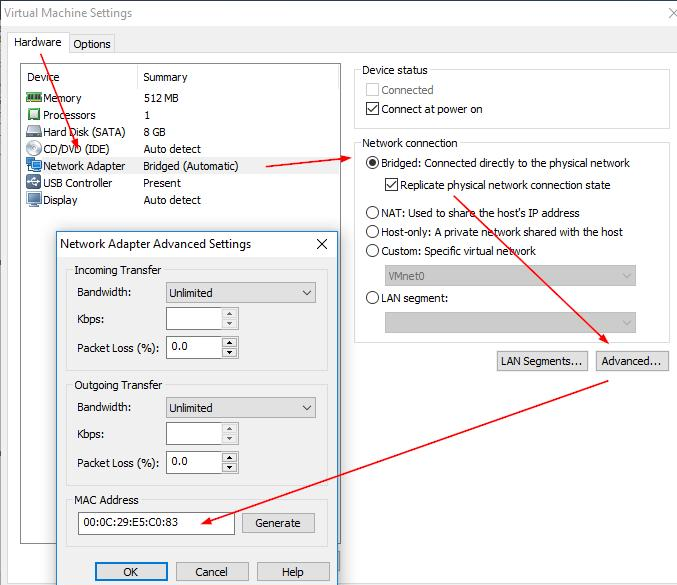Select the Network Adapter icon
Image resolution: width=677 pixels, height=585 pixels.
34,166
